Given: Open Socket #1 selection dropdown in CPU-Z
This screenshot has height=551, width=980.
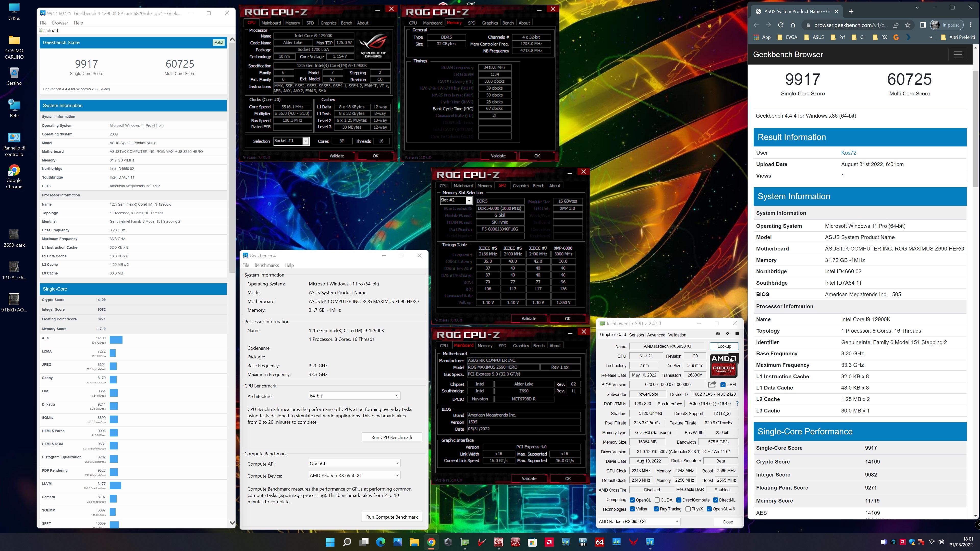Looking at the screenshot, I should [x=291, y=141].
